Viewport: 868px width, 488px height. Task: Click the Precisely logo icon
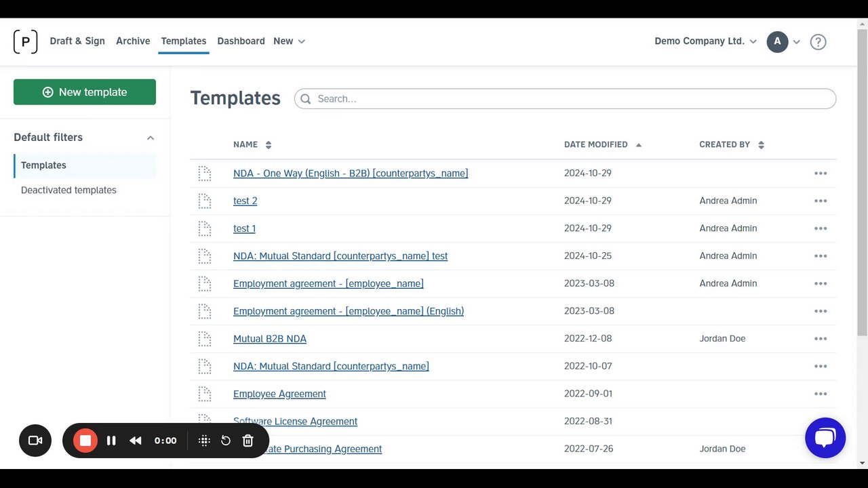[25, 41]
